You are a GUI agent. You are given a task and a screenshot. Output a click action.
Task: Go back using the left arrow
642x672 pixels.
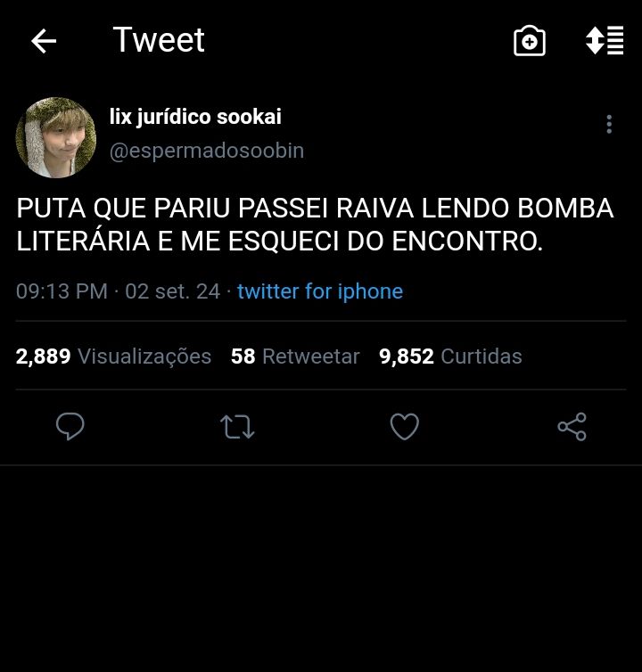coord(44,41)
